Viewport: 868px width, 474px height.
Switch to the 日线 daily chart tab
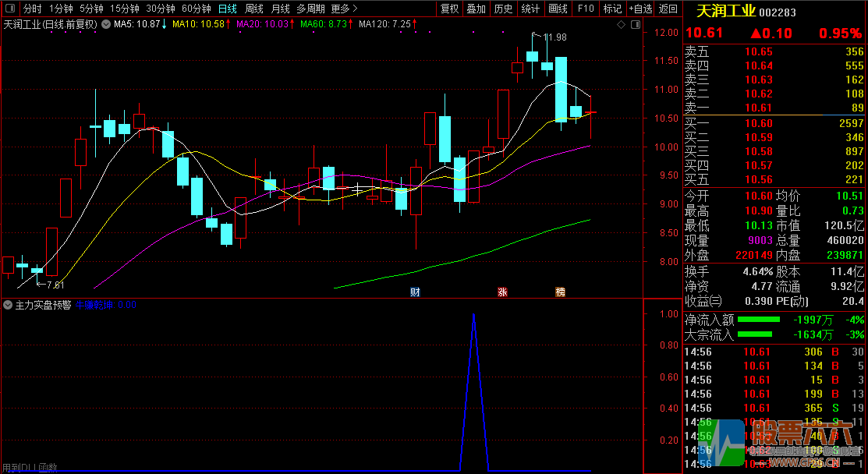[x=227, y=9]
